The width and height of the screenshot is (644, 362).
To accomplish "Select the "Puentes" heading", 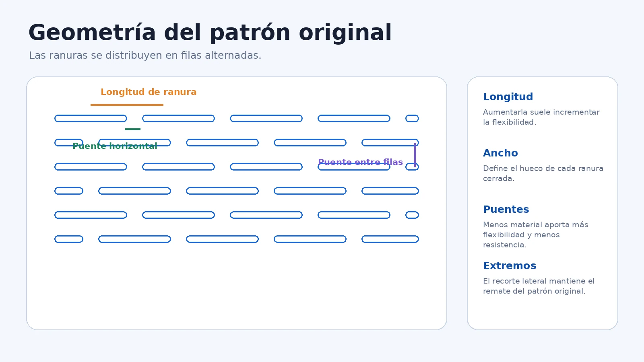I will coord(506,210).
